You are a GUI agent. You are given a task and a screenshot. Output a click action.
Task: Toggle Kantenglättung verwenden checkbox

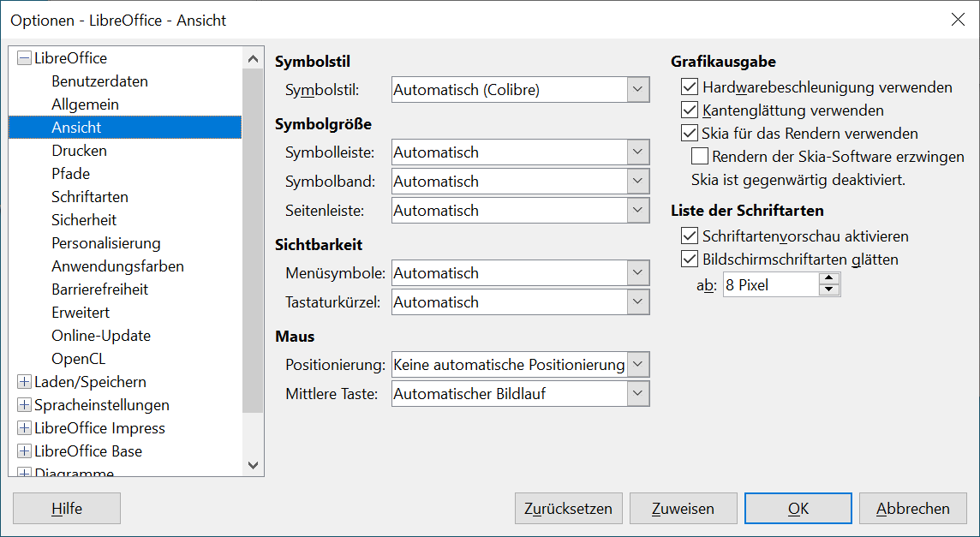coord(690,110)
